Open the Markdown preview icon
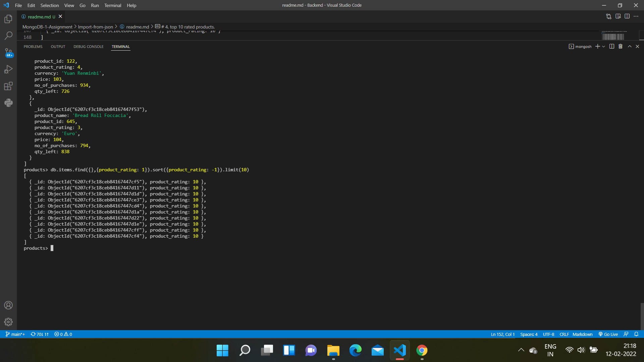 (x=618, y=16)
